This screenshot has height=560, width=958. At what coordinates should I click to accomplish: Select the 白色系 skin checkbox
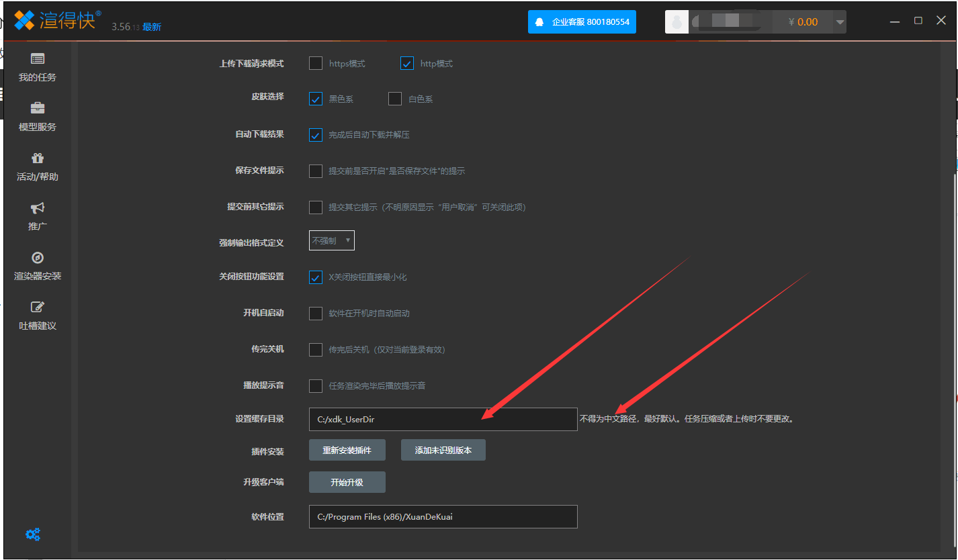[395, 99]
